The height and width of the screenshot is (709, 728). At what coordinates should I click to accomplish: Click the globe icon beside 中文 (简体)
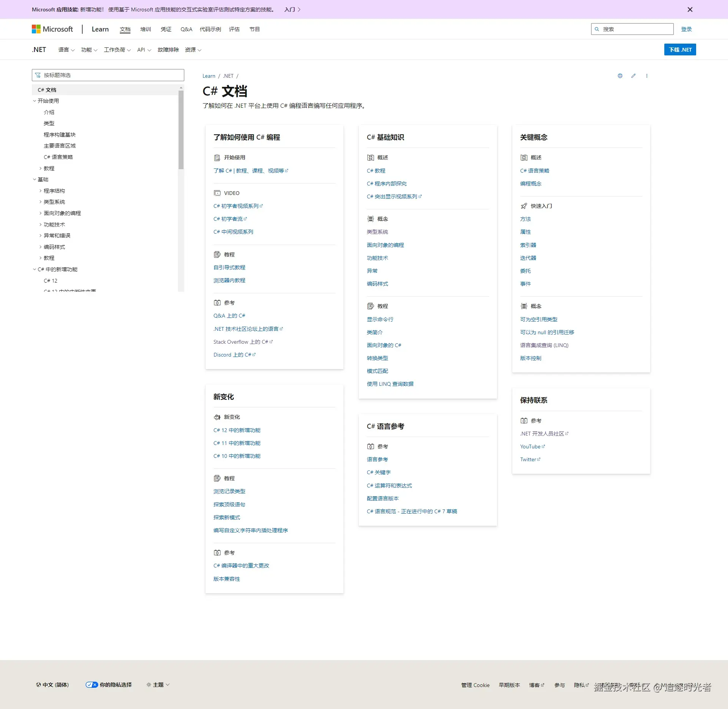(x=38, y=685)
